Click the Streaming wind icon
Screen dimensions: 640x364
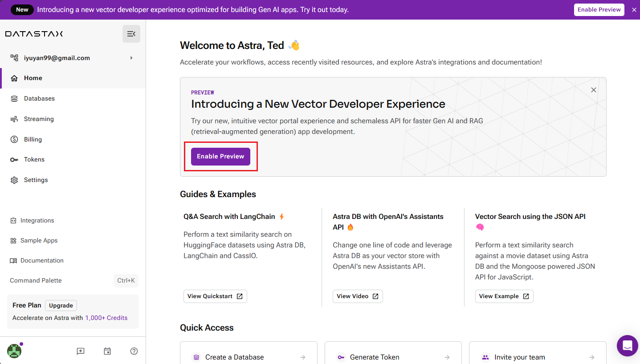14,119
